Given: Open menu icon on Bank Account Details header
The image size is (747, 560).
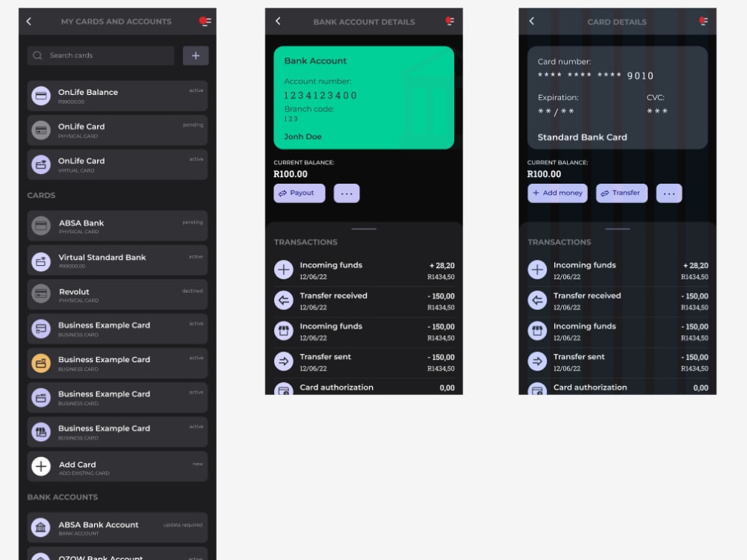Looking at the screenshot, I should tap(450, 21).
